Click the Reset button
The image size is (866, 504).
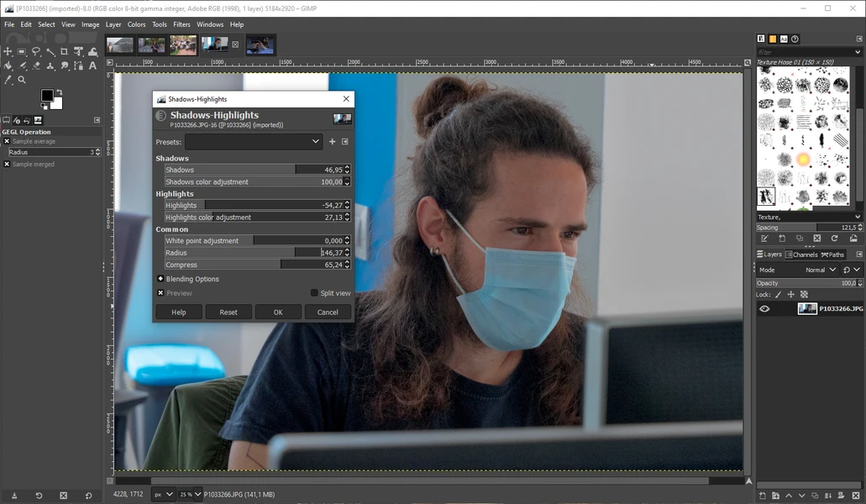click(x=228, y=312)
